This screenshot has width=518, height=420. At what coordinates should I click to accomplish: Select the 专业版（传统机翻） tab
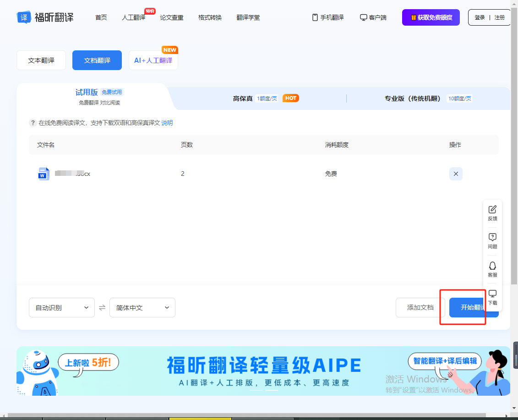(x=413, y=98)
